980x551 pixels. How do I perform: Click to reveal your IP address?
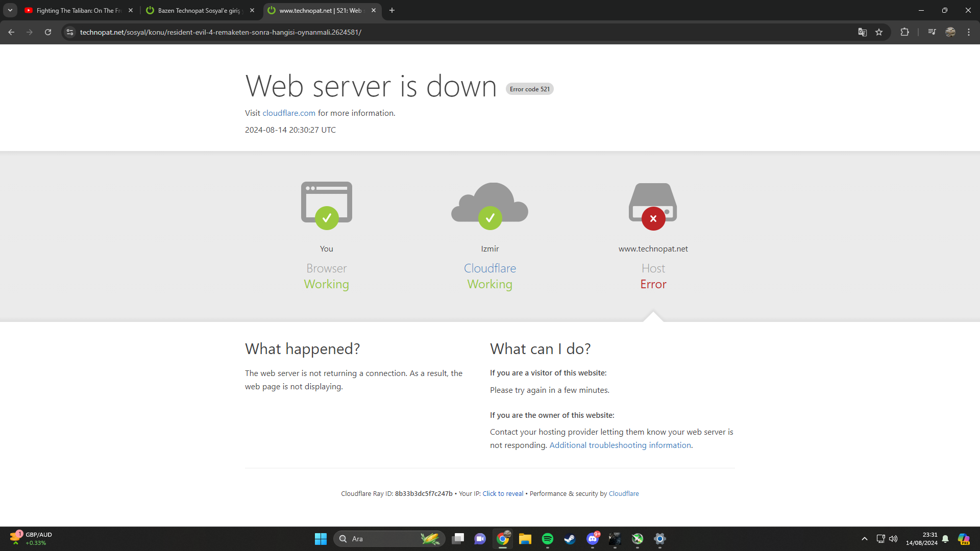tap(503, 494)
